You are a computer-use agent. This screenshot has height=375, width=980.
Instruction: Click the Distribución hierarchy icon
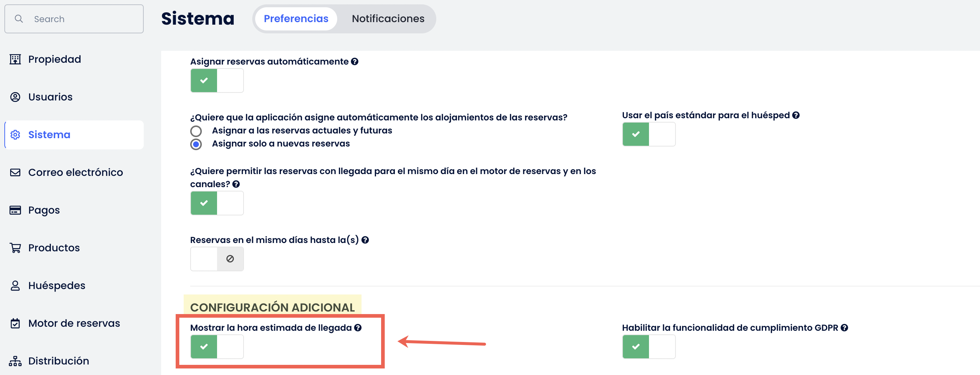[x=15, y=361]
